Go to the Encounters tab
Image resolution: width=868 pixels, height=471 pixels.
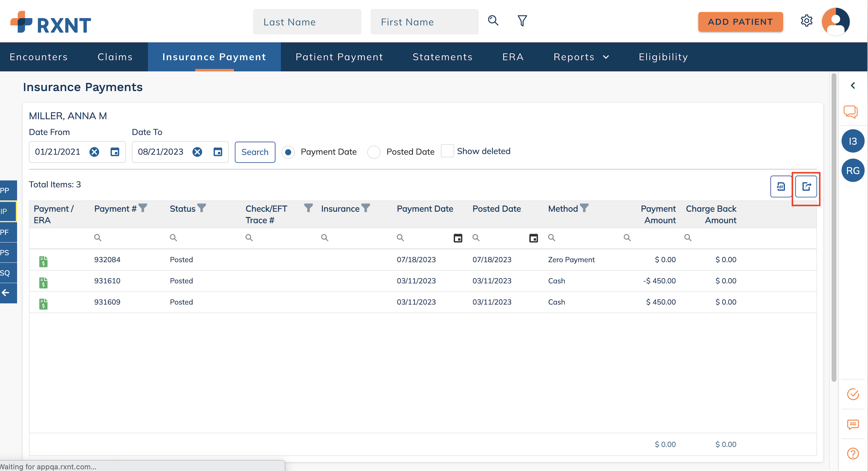pos(38,57)
